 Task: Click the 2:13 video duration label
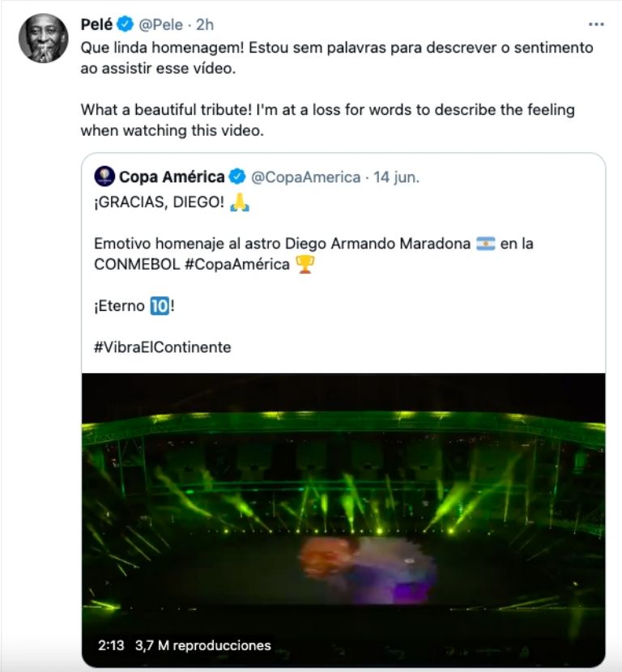point(111,645)
